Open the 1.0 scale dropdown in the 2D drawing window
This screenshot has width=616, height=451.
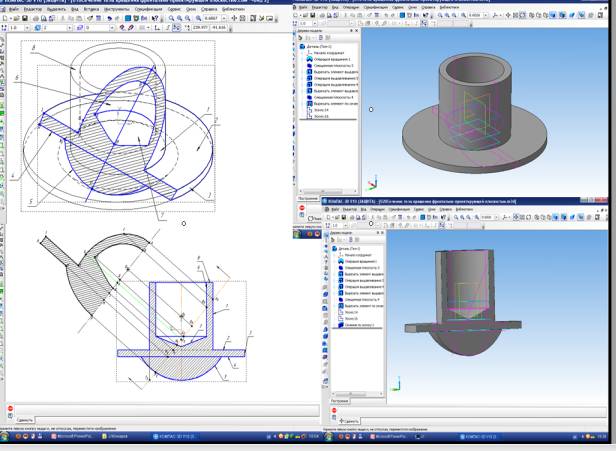(28, 28)
